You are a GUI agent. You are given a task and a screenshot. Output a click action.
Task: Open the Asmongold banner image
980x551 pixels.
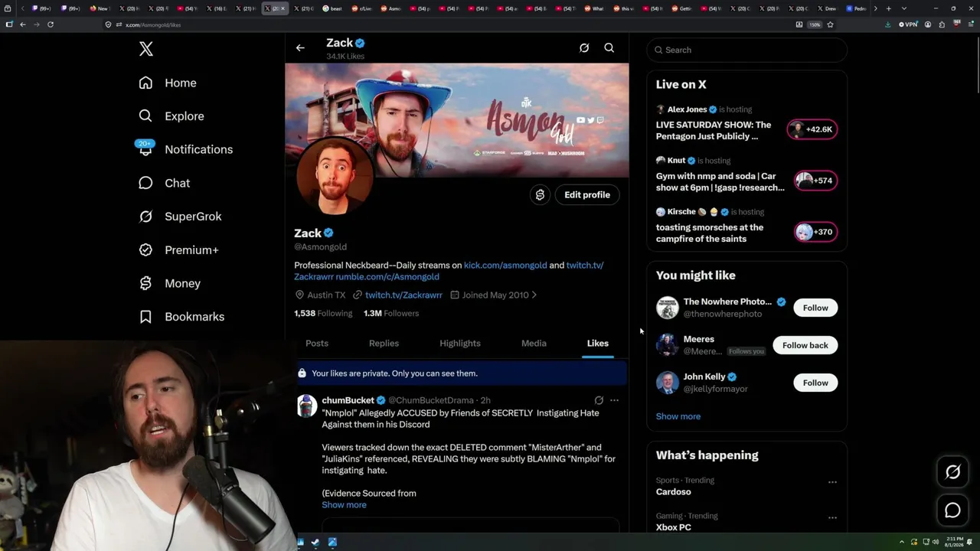[457, 120]
